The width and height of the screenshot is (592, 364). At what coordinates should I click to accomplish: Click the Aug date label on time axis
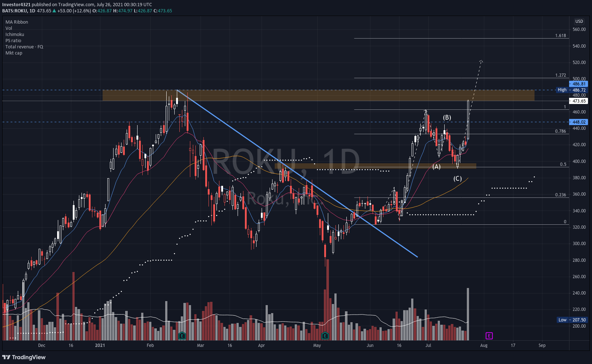coord(484,345)
